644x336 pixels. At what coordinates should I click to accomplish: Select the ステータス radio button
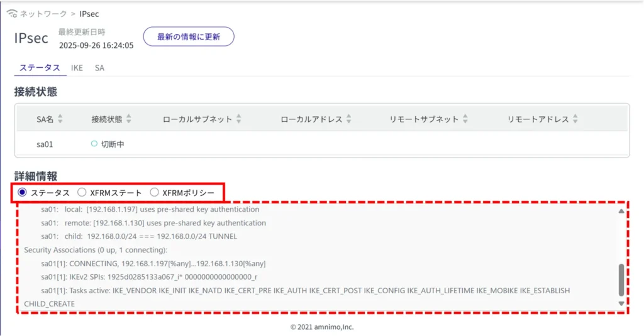click(23, 192)
